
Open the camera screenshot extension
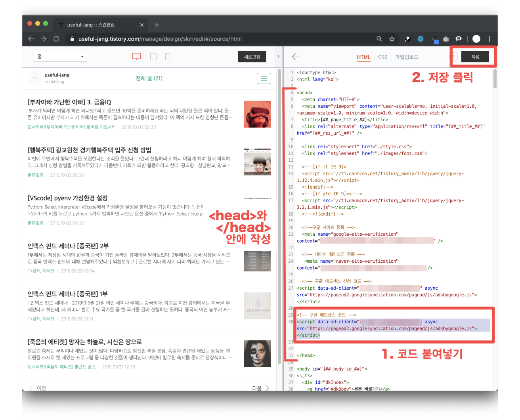446,39
